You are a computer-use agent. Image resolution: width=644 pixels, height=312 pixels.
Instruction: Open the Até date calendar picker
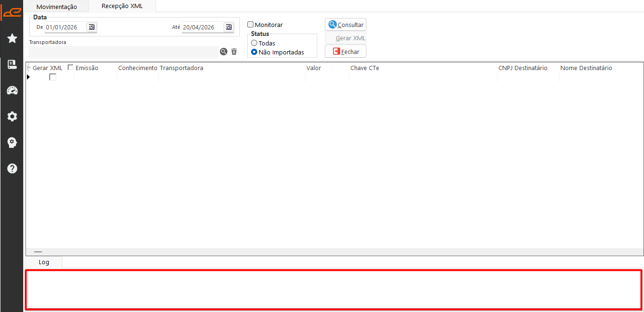click(229, 27)
